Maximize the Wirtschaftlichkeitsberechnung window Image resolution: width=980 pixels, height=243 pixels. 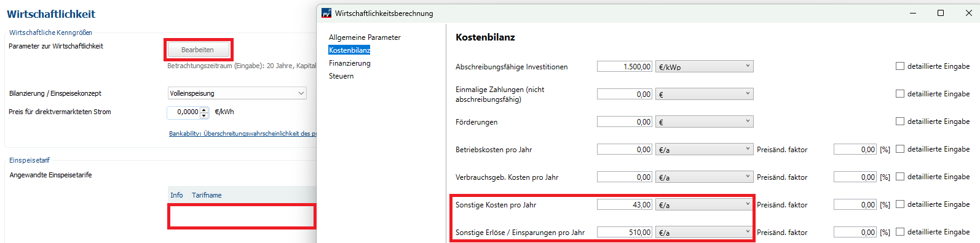(x=941, y=13)
